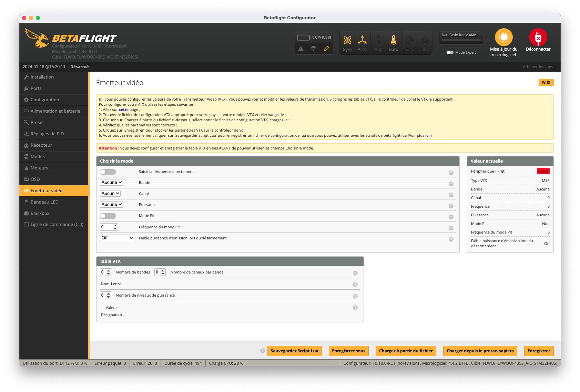580x392 pixels.
Task: Open the Modes tab
Action: (x=54, y=157)
